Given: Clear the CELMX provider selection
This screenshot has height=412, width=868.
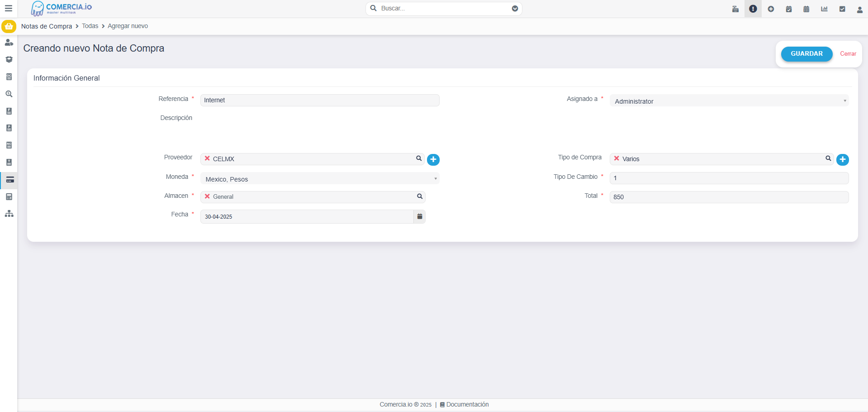Looking at the screenshot, I should point(207,158).
